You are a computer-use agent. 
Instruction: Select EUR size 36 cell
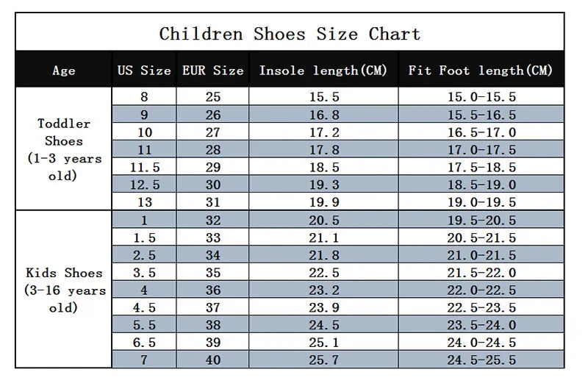pos(212,290)
